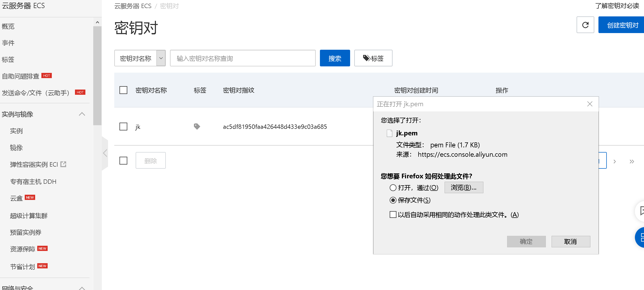Click ECS breadcrumb link
Viewport: 644px width, 290px height.
point(133,6)
